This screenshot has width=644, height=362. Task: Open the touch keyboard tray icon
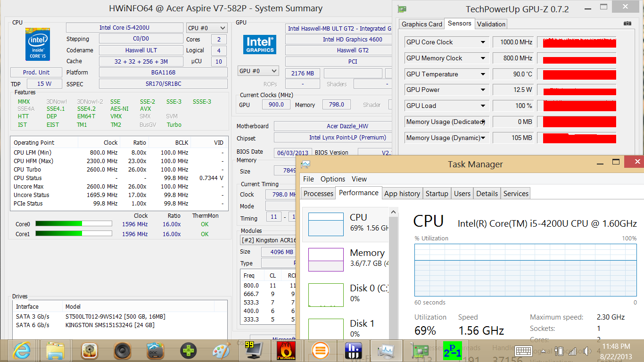(523, 351)
